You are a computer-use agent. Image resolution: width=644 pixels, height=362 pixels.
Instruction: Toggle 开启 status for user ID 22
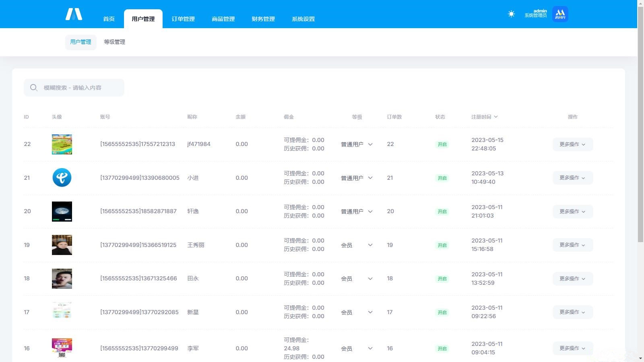click(x=442, y=144)
